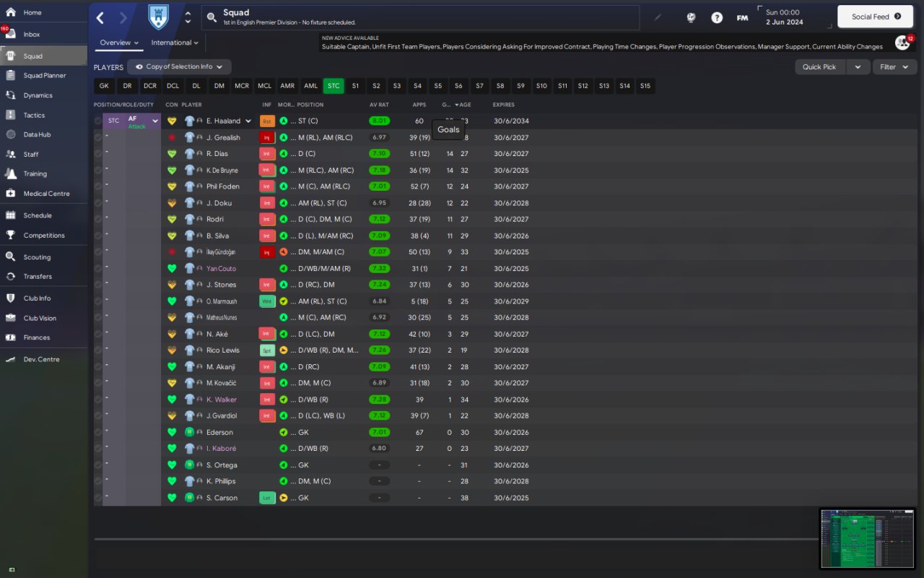924x578 pixels.
Task: Click the Scouting magnifier icon
Action: (x=10, y=256)
